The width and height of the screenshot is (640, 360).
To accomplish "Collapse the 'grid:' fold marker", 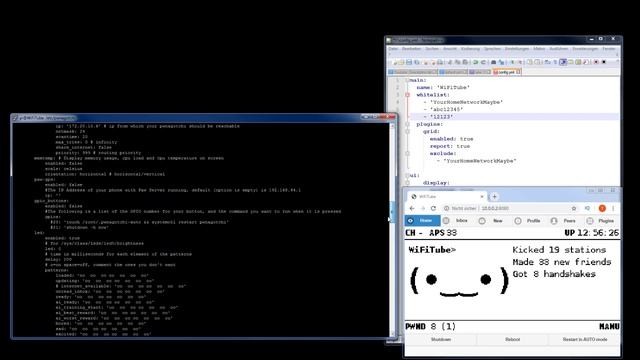I will [407, 131].
